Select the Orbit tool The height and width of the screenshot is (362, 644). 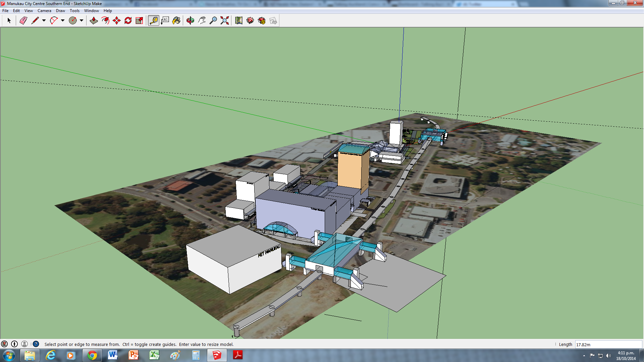190,21
